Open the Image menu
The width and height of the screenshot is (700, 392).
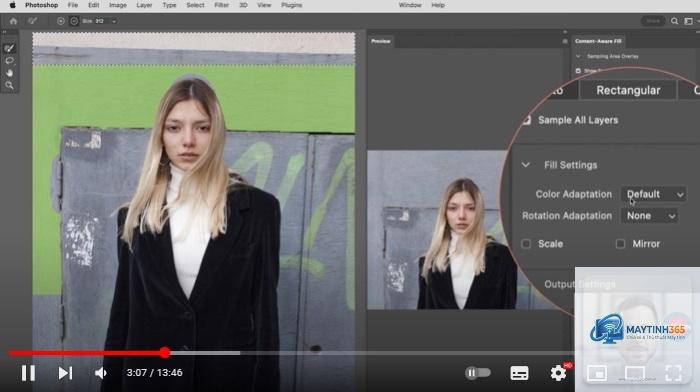118,5
